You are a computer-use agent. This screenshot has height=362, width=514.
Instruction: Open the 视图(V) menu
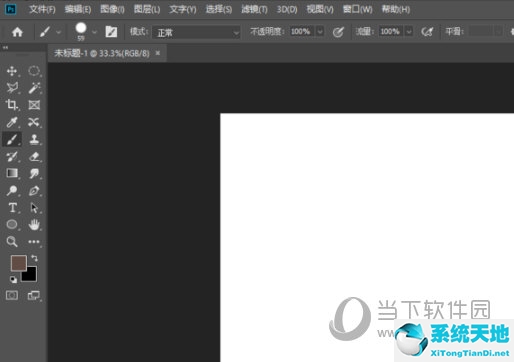tap(320, 9)
